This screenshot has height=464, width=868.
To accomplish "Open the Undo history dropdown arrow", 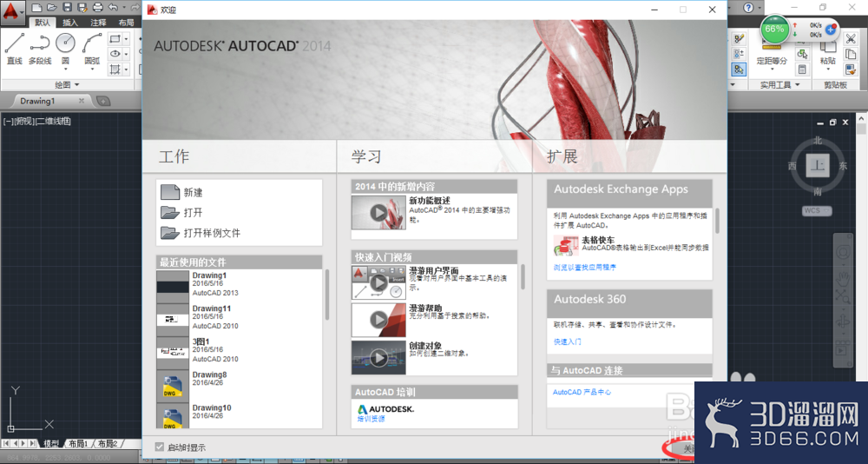I will [x=124, y=8].
